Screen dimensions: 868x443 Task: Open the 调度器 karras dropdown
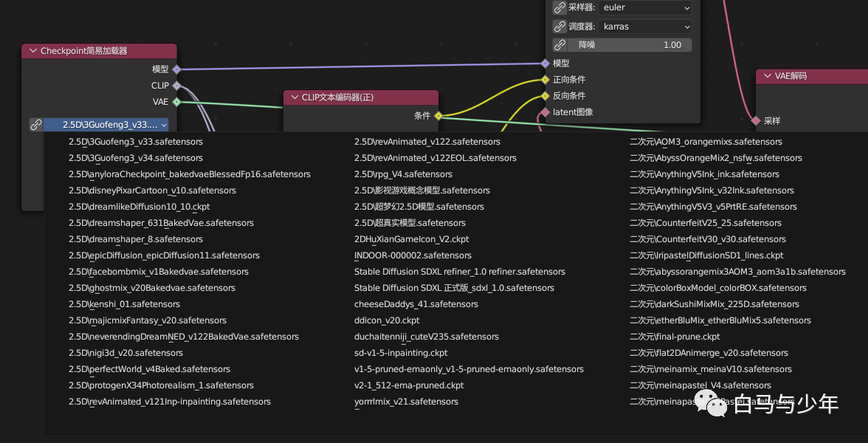click(645, 26)
